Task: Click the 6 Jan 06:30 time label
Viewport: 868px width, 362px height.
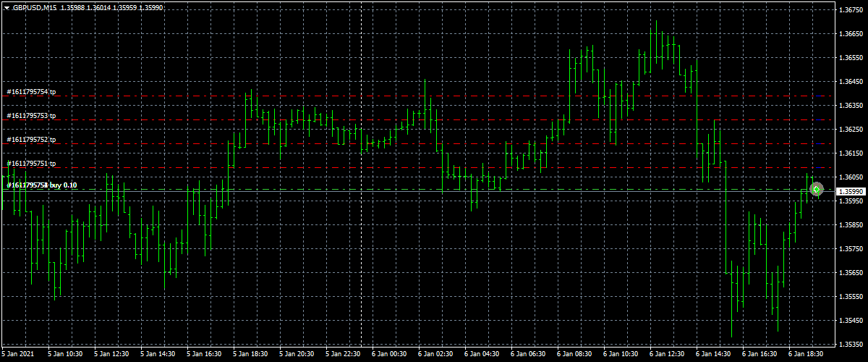Action: (x=527, y=355)
